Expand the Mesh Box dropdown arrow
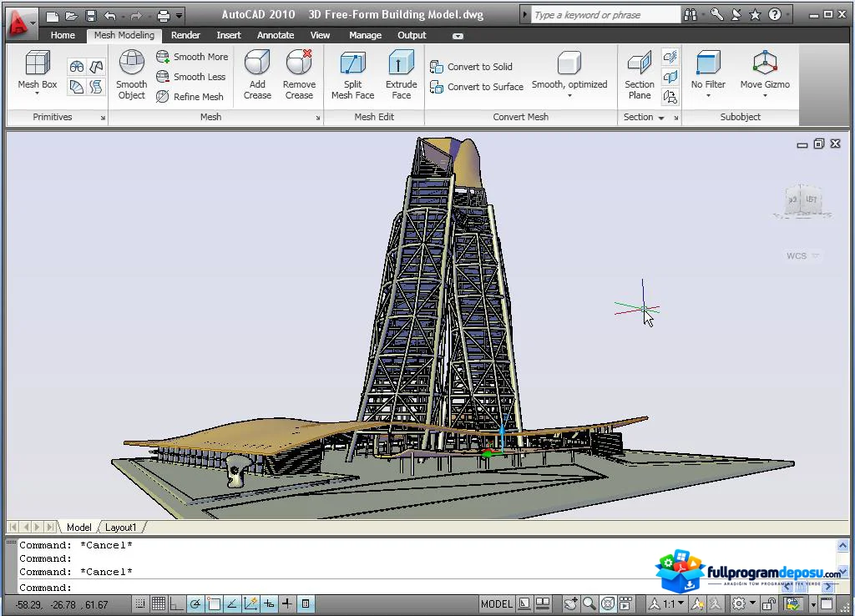Screen dimensions: 855x616 (x=37, y=93)
